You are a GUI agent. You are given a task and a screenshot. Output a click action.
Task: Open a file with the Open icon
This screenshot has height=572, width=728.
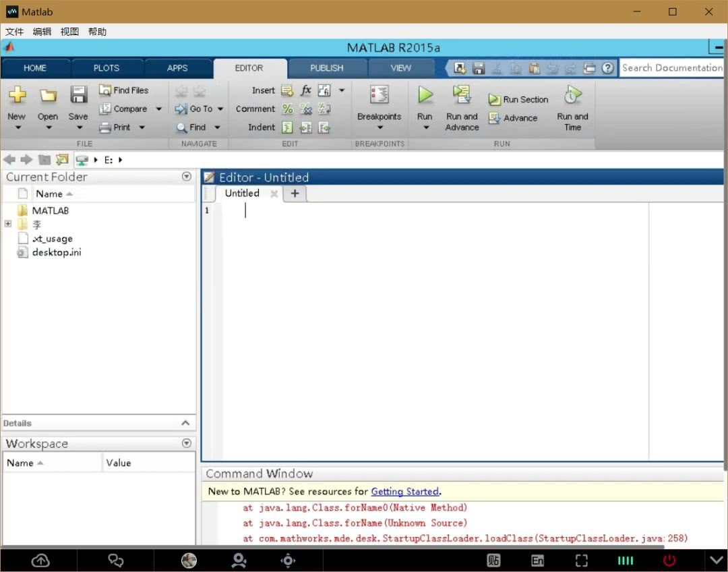[x=48, y=95]
